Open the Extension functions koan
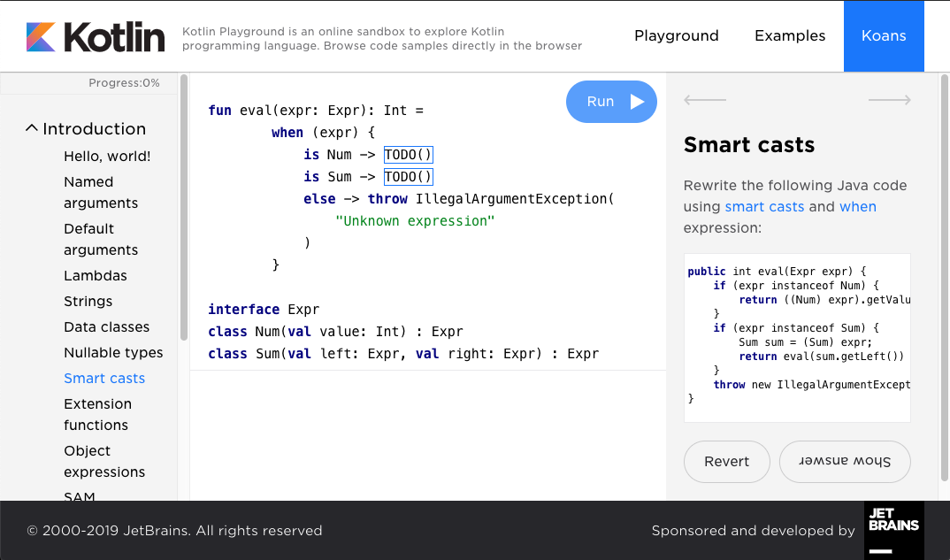 [x=97, y=414]
